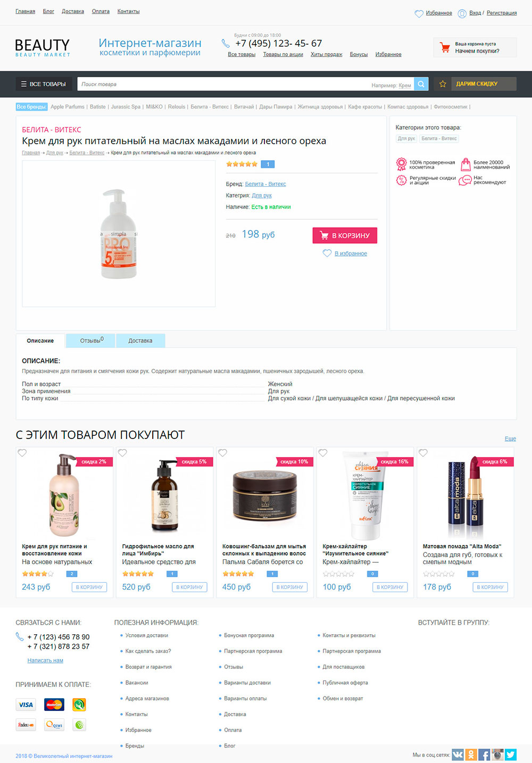Click the shopping cart icon in header
Screen dimensions: 532x763
point(445,47)
